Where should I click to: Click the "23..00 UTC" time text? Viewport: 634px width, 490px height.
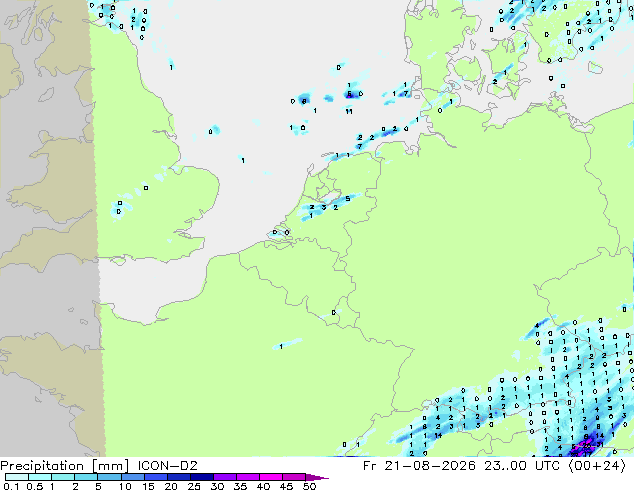point(522,466)
